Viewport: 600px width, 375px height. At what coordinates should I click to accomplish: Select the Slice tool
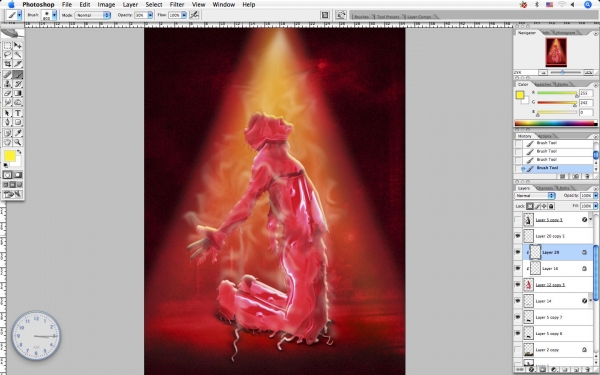[x=18, y=64]
